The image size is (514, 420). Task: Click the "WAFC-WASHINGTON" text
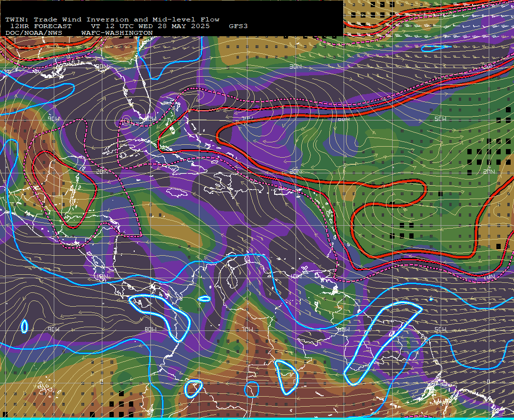pyautogui.click(x=117, y=33)
